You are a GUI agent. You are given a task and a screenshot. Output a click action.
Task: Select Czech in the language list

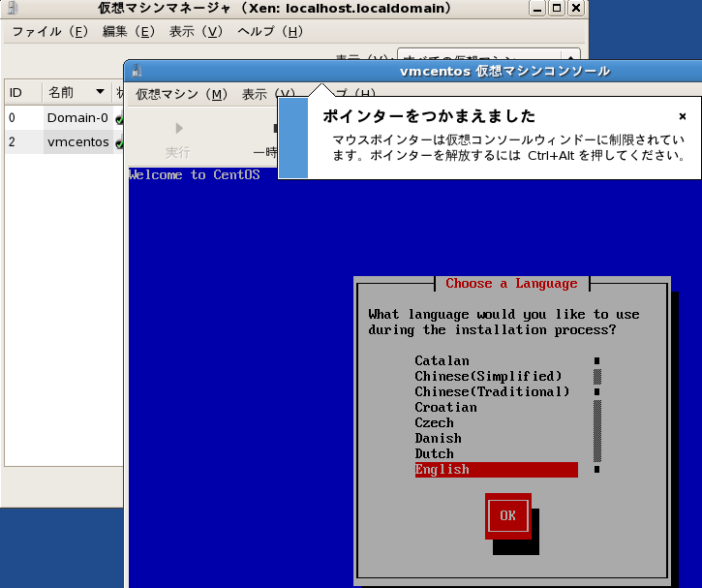click(x=434, y=423)
